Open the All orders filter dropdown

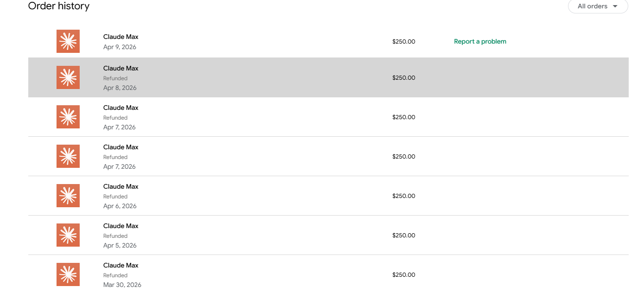tap(598, 6)
